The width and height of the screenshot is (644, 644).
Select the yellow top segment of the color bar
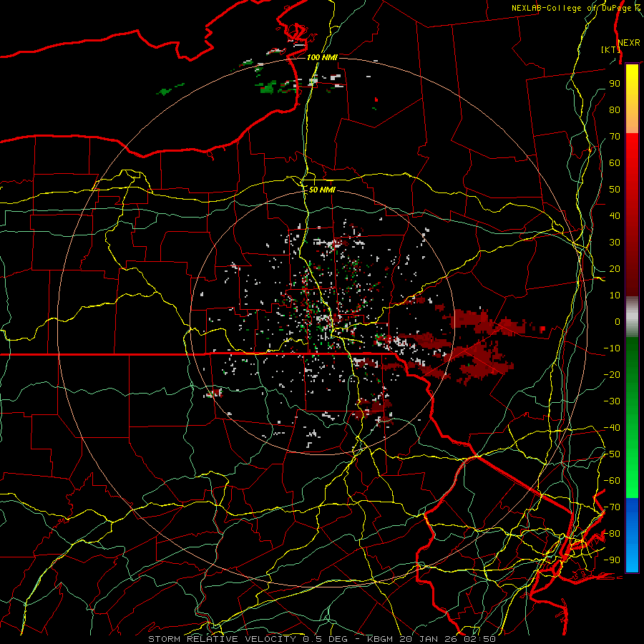click(632, 98)
